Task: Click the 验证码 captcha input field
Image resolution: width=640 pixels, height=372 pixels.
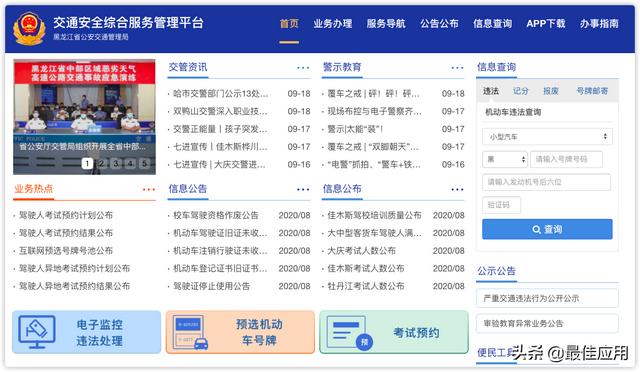Action: tap(502, 205)
